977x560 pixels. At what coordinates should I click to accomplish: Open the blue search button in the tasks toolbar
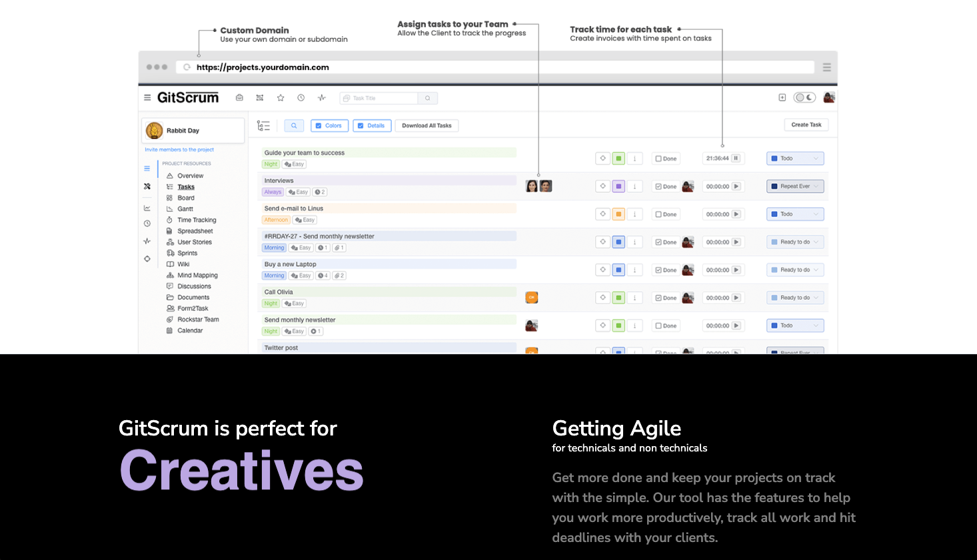pos(294,125)
